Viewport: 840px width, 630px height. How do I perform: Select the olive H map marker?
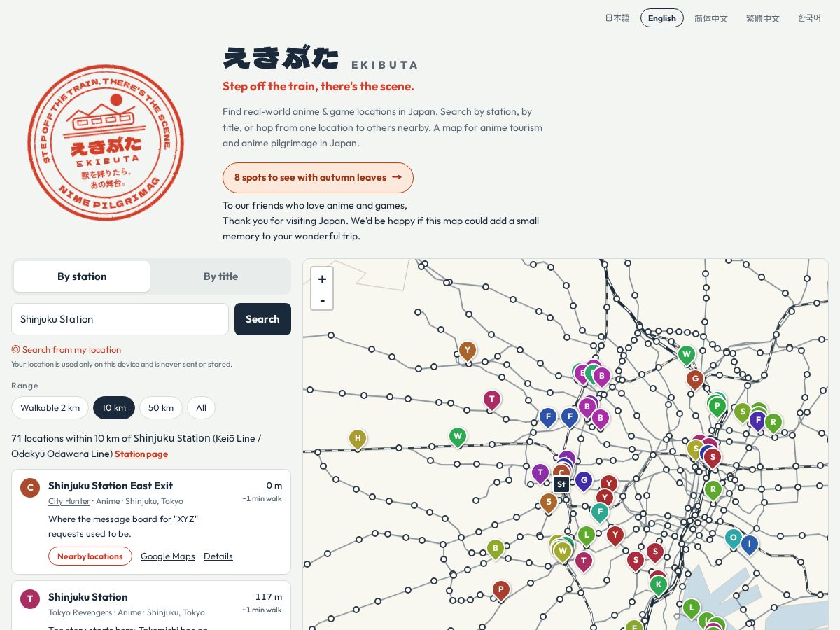(358, 439)
